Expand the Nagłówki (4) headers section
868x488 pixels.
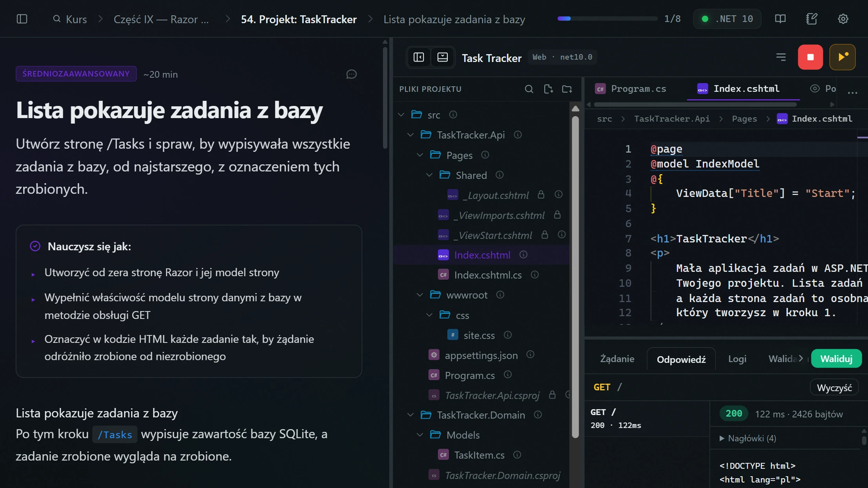(x=748, y=438)
